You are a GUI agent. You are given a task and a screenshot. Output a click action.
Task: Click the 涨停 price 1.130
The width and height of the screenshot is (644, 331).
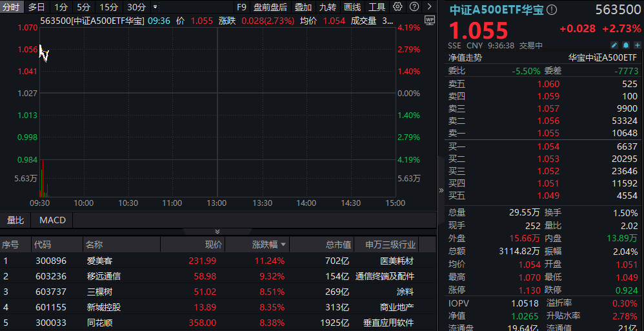click(x=529, y=290)
